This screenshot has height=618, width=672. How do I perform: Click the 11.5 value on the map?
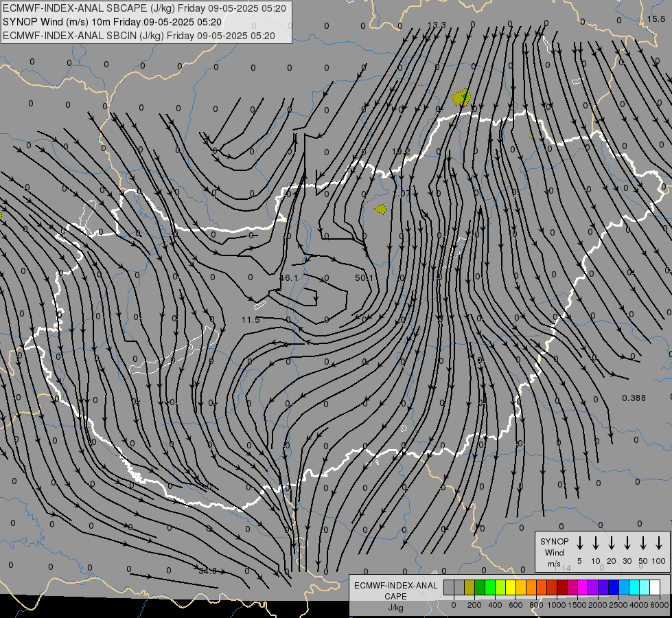point(251,319)
